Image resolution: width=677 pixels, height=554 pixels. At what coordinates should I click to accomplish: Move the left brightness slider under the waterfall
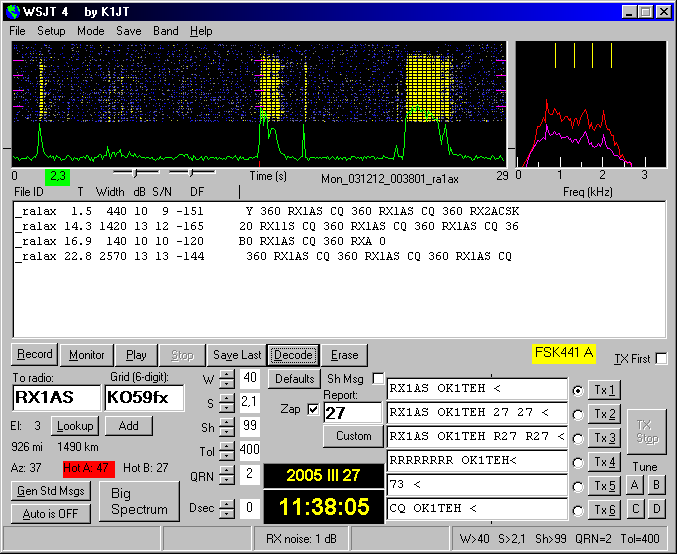click(135, 173)
